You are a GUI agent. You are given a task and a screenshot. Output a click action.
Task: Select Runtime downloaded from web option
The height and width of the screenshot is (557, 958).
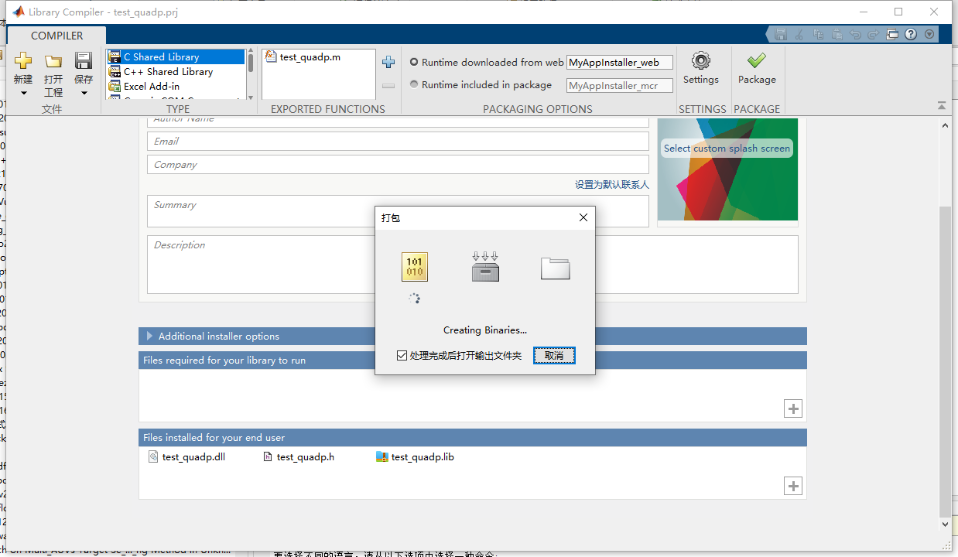click(x=415, y=62)
